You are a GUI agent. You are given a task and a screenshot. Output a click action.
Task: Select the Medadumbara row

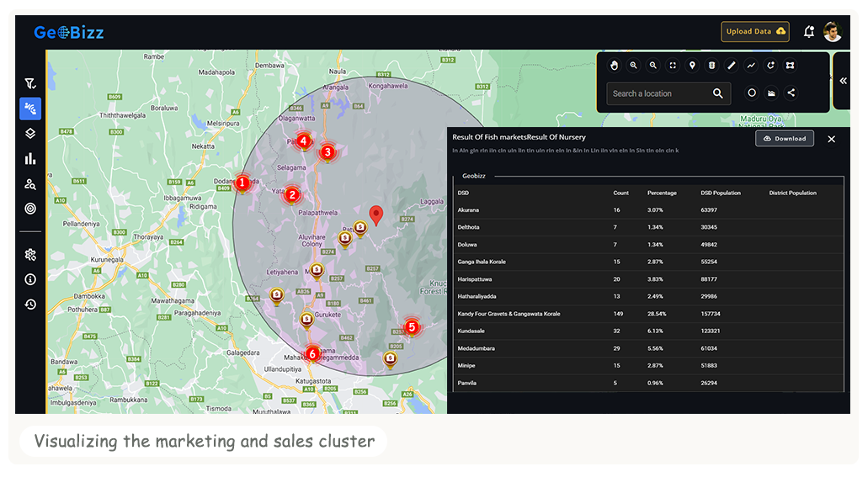(x=648, y=348)
